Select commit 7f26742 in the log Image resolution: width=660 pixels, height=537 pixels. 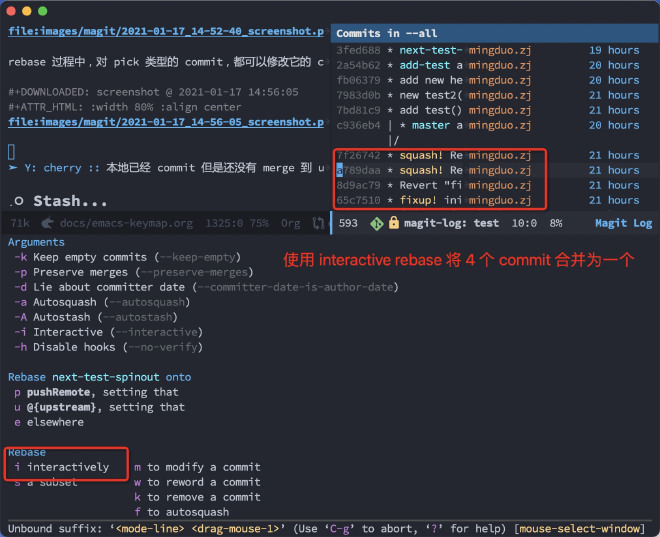(x=357, y=155)
